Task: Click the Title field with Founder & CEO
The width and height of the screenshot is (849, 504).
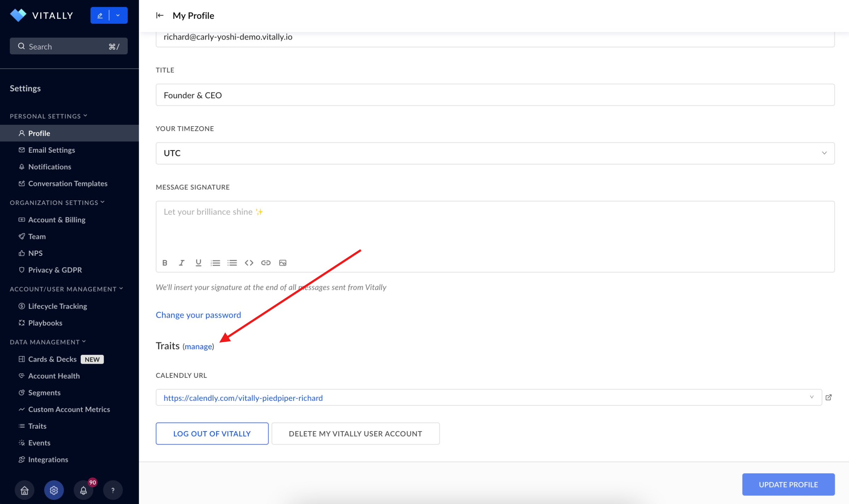Action: 495,95
